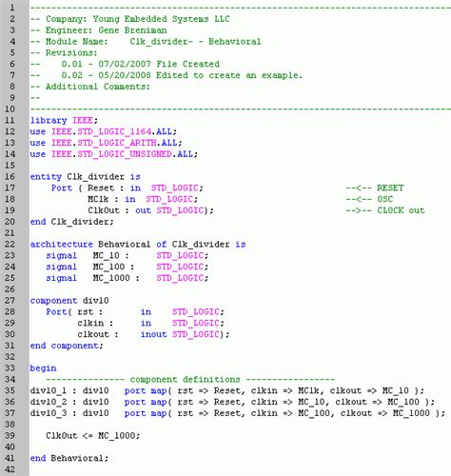Click line number 39 in the gutter
The height and width of the screenshot is (476, 451).
coord(10,436)
